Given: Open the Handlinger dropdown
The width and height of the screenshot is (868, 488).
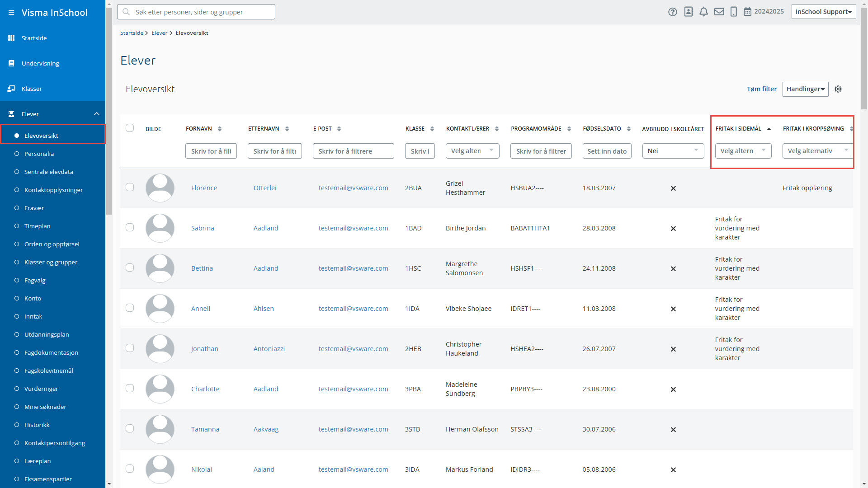Looking at the screenshot, I should point(805,89).
